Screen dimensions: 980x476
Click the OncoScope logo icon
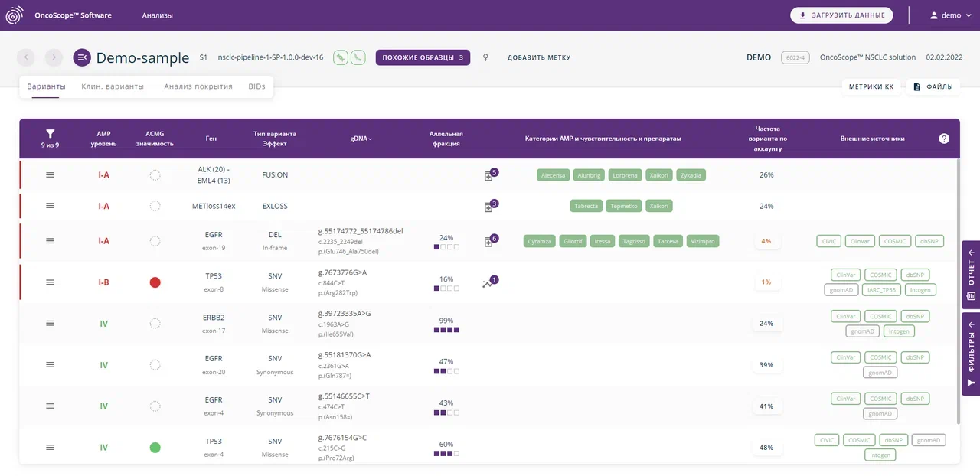pos(14,15)
